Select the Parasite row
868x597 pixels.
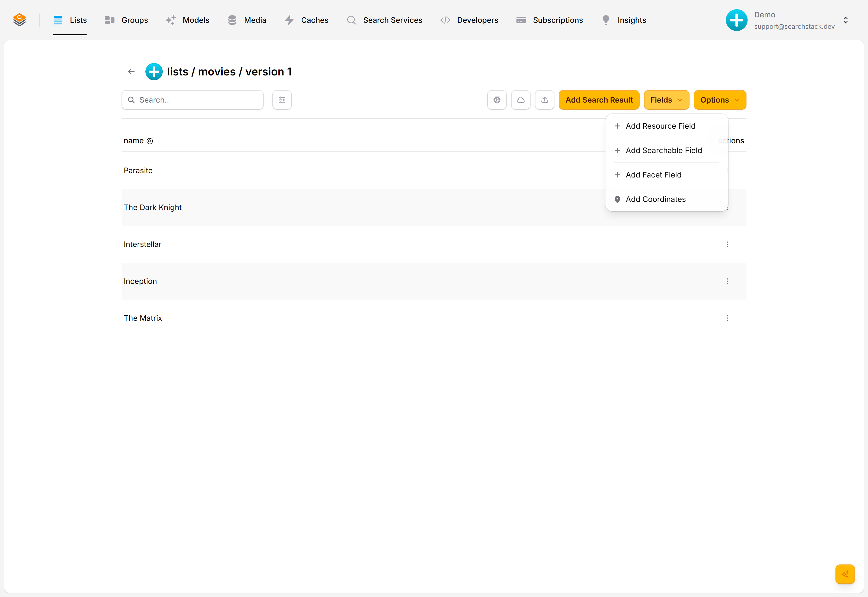tap(434, 171)
